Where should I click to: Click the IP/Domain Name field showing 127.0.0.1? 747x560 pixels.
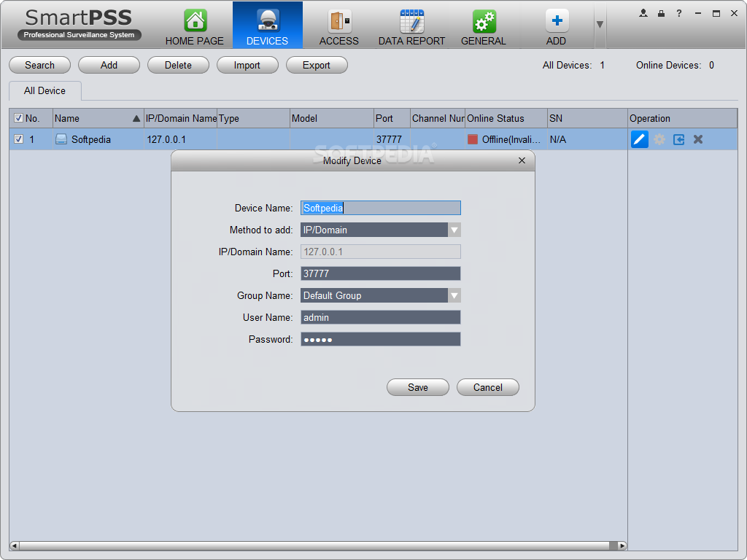[x=380, y=252]
